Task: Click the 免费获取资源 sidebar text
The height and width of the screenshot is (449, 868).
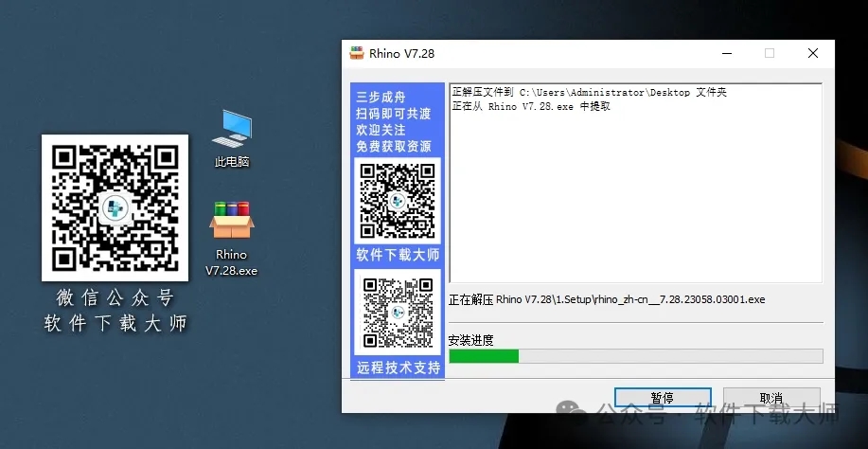Action: [394, 147]
